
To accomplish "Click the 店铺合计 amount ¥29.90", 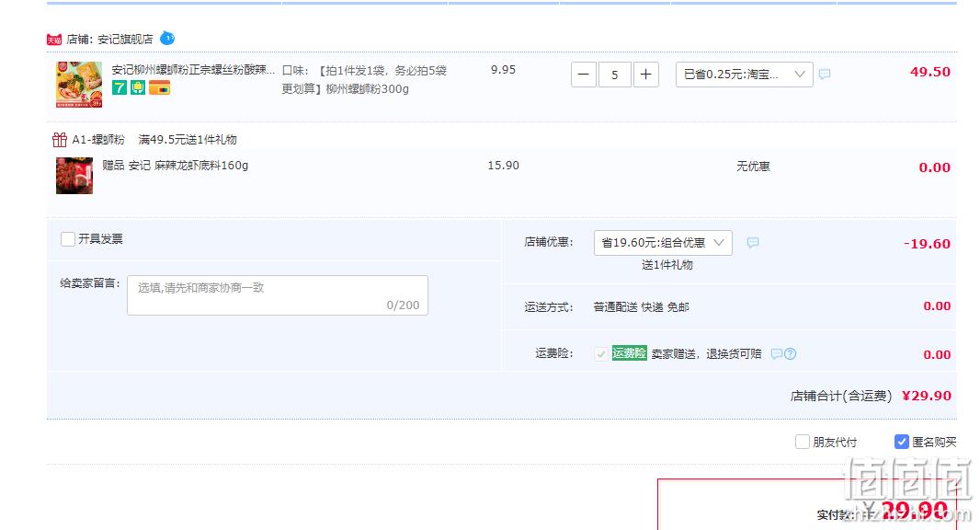I will [x=927, y=396].
